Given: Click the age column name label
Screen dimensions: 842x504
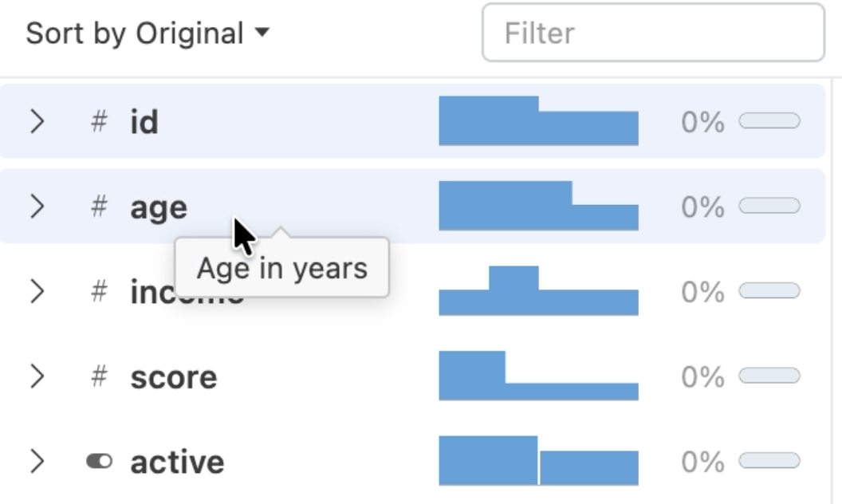Looking at the screenshot, I should [158, 206].
